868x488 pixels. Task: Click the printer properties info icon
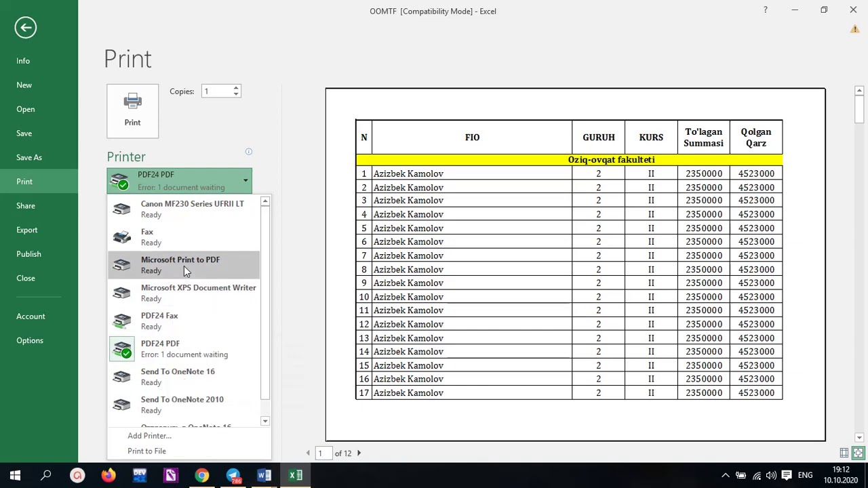(x=249, y=152)
